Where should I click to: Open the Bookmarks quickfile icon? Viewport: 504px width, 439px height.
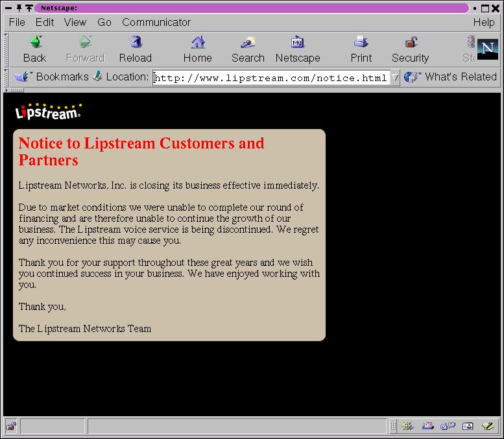22,77
